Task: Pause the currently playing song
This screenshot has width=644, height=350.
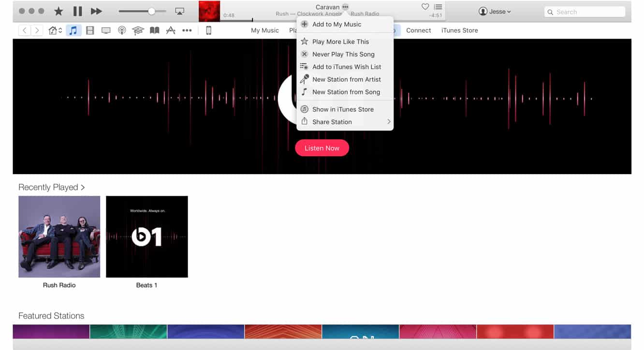Action: [77, 11]
